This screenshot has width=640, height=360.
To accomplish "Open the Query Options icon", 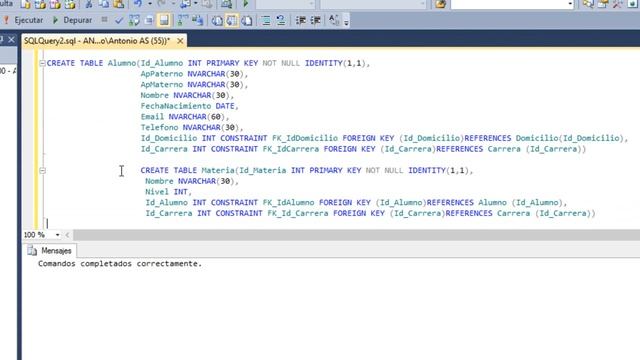I will click(x=149, y=20).
